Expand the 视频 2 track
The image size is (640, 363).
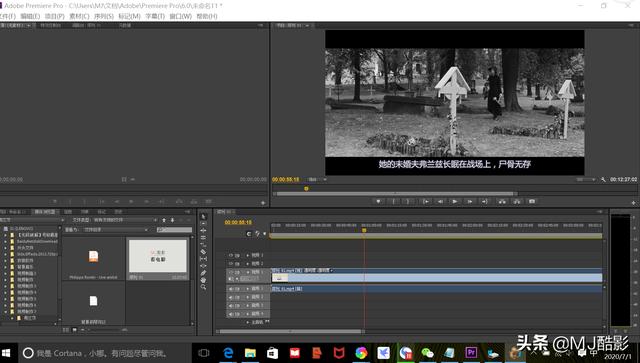(x=247, y=263)
